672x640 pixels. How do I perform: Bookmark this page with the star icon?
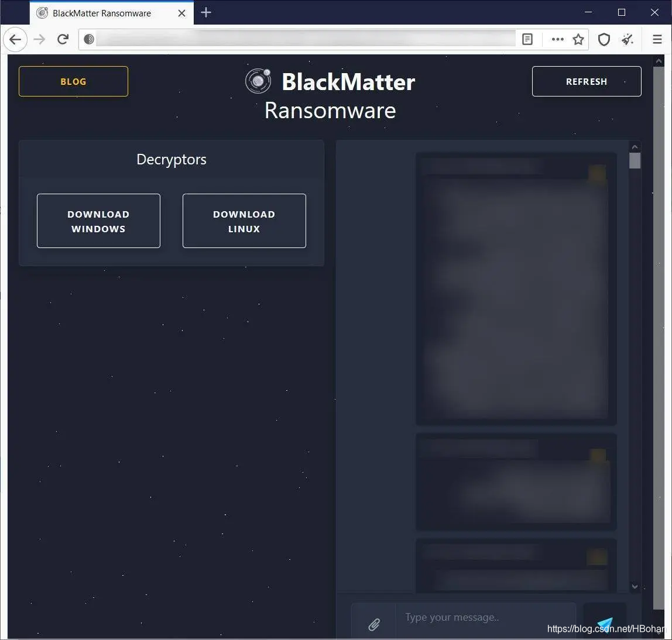[x=578, y=39]
